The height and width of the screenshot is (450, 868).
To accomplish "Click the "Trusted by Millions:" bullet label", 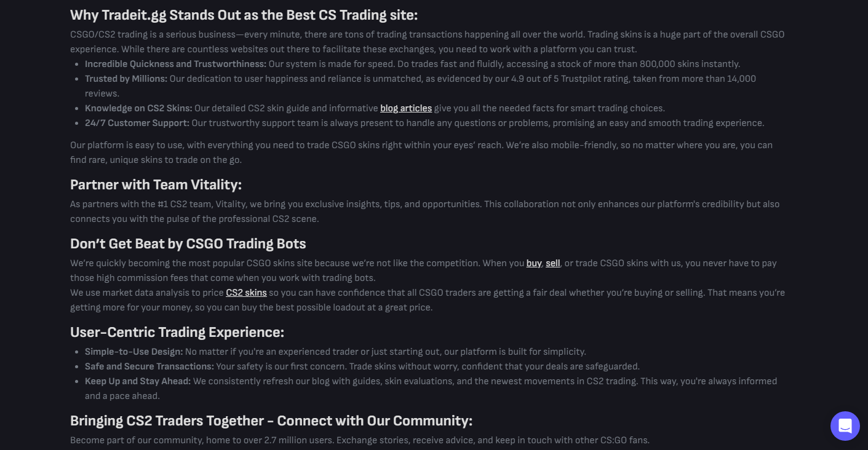I will coord(125,79).
